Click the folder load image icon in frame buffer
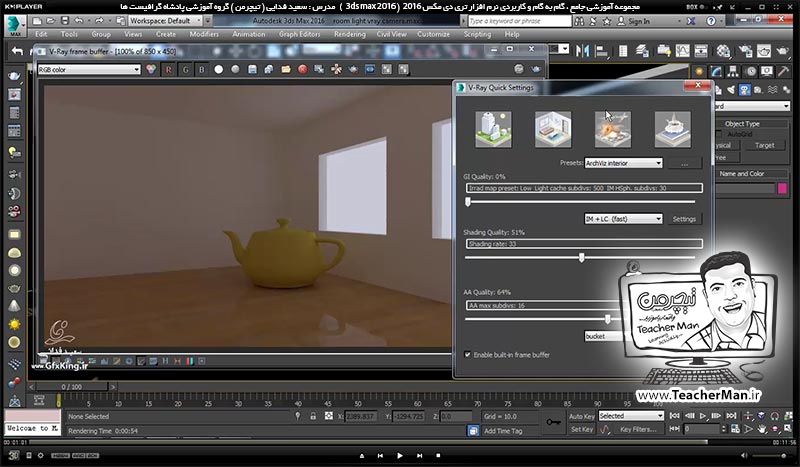Viewport: 800px width, 467px height. (286, 69)
